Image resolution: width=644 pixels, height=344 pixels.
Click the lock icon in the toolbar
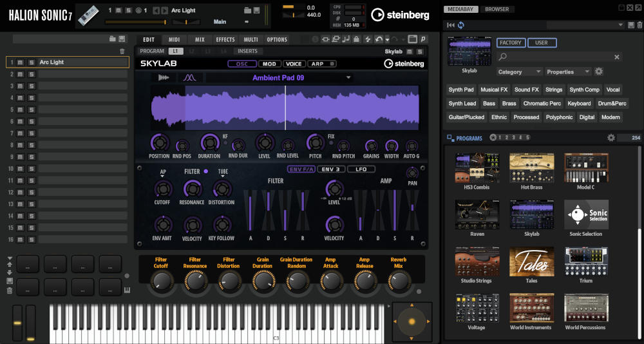point(356,39)
